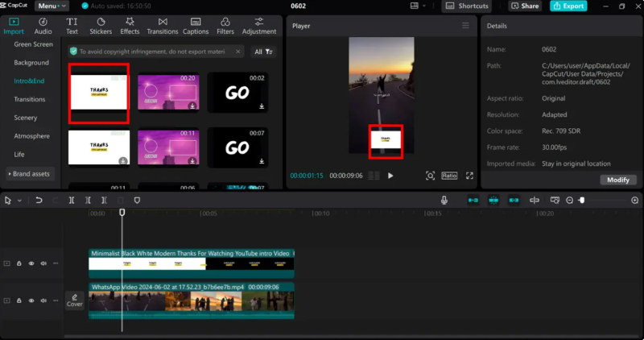Screen dimensions: 644x340
Task: Click the zoom in timeline plus icon
Action: (x=634, y=200)
